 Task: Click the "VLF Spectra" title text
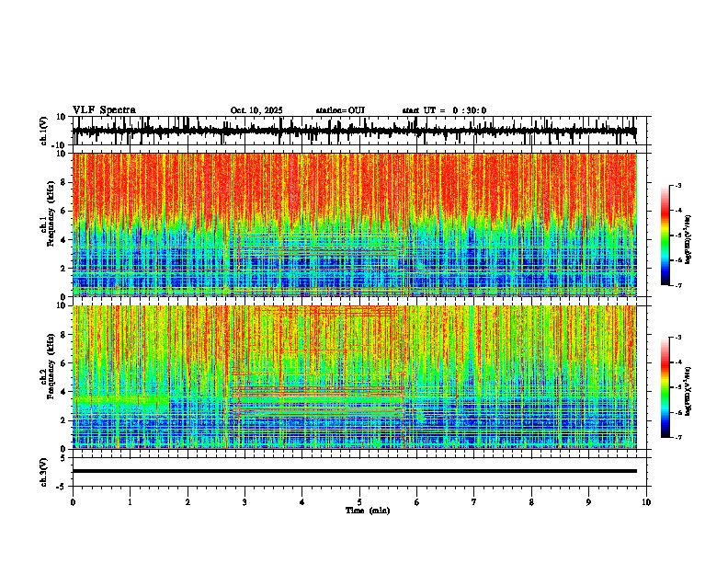104,110
